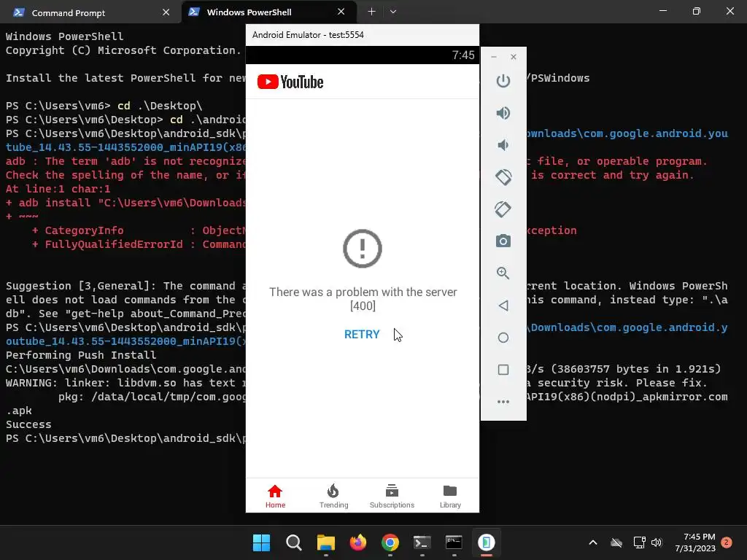
Task: Open File Explorer from taskbar
Action: 326,542
